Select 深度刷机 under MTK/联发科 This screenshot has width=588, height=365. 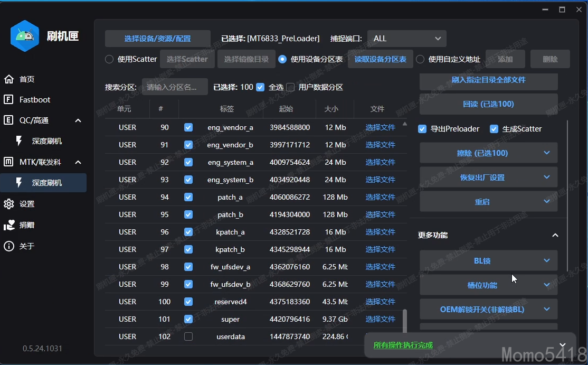tap(46, 183)
